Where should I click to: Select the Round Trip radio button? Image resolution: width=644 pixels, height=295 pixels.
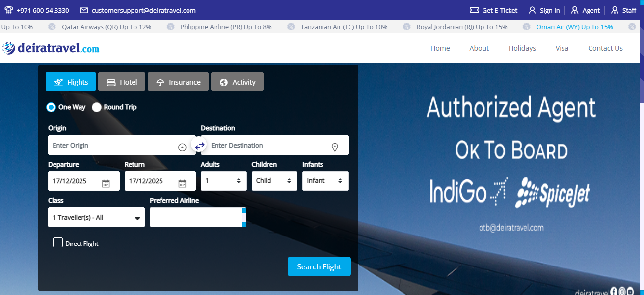click(97, 107)
